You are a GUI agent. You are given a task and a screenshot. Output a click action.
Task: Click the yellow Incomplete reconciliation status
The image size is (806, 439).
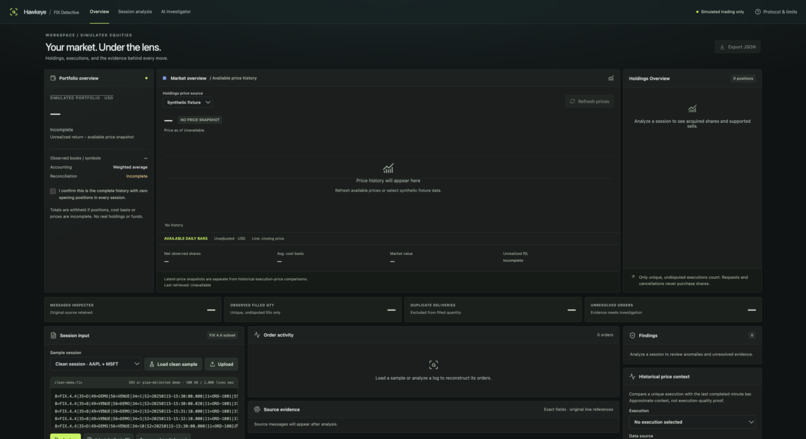point(137,176)
